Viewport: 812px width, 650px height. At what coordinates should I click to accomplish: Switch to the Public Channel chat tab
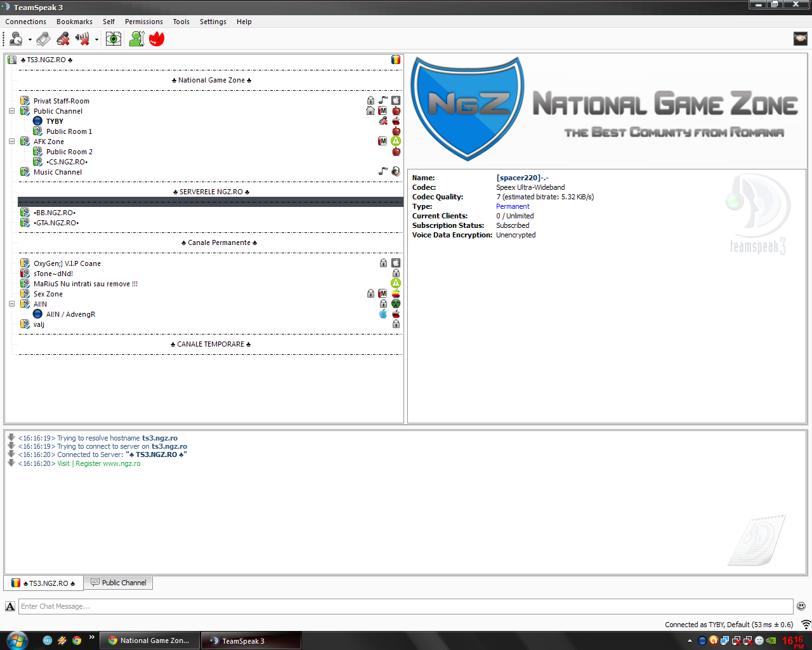point(118,583)
